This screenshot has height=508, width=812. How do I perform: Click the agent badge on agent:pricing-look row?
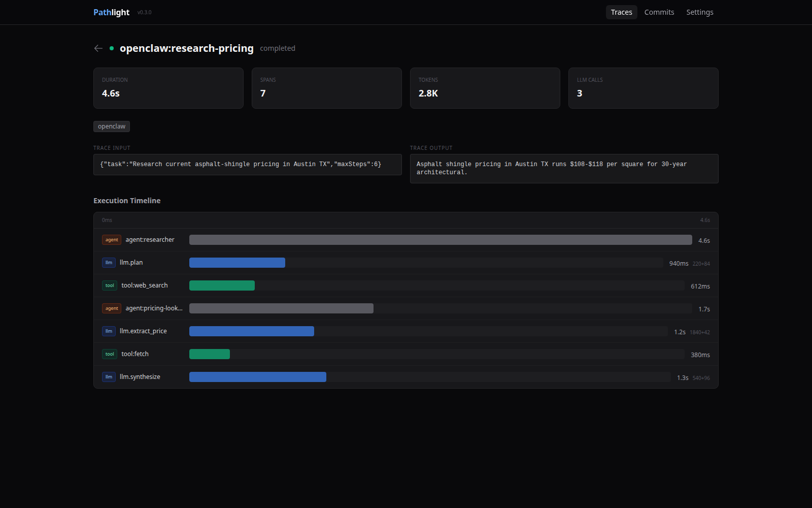pos(112,308)
